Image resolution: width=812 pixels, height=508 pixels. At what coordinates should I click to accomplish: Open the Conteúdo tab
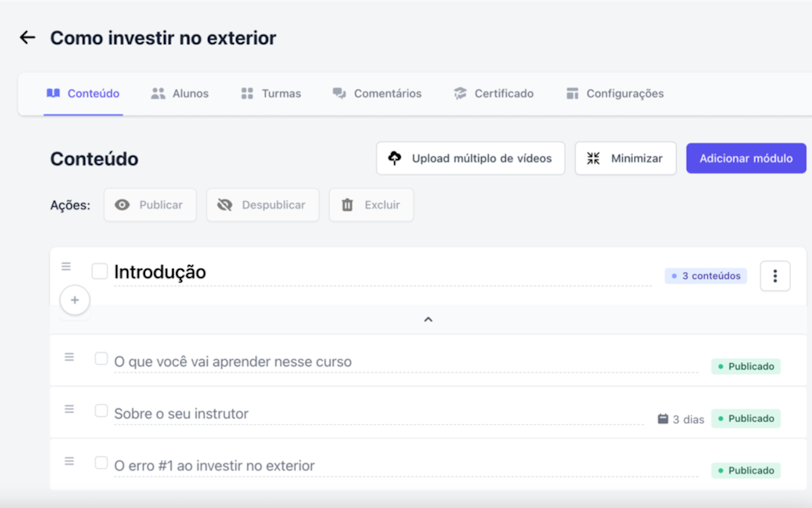tap(83, 93)
